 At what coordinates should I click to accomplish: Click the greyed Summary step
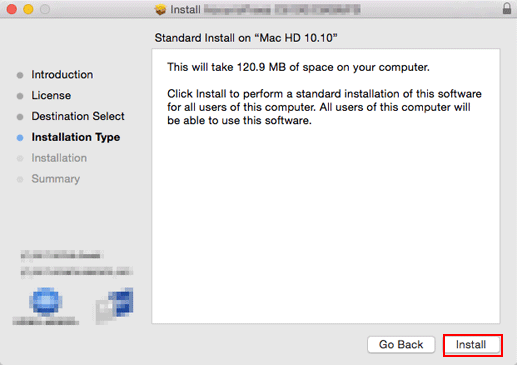(x=55, y=179)
